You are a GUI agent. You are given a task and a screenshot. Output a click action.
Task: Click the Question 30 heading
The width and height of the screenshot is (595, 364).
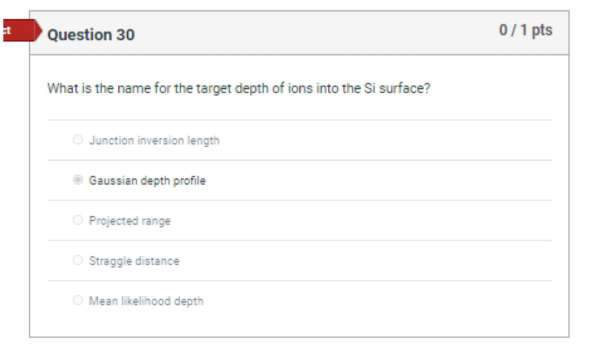point(91,35)
